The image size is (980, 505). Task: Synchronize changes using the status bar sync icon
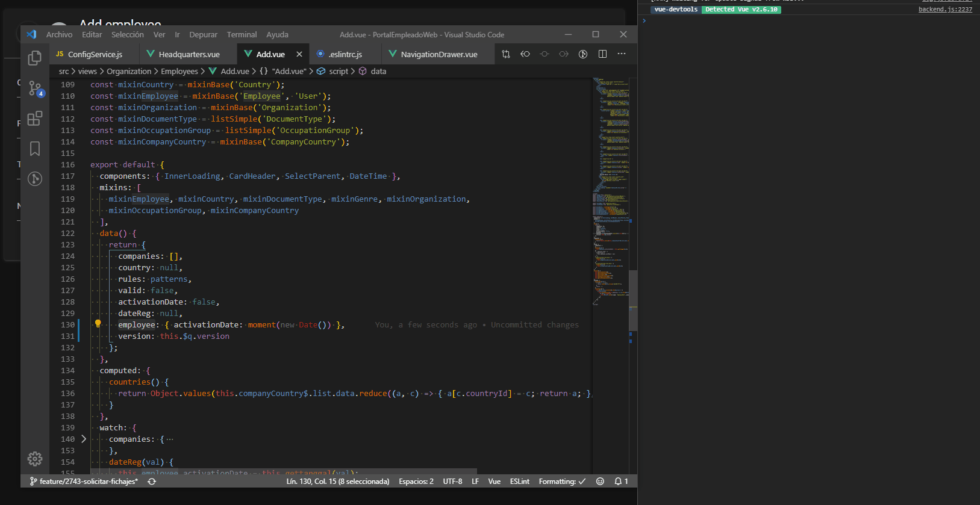point(152,482)
